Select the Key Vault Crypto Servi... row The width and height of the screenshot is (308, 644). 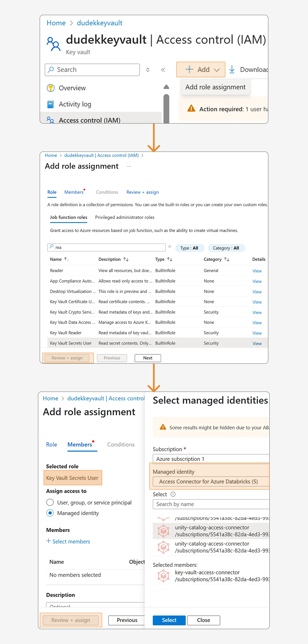click(x=157, y=312)
